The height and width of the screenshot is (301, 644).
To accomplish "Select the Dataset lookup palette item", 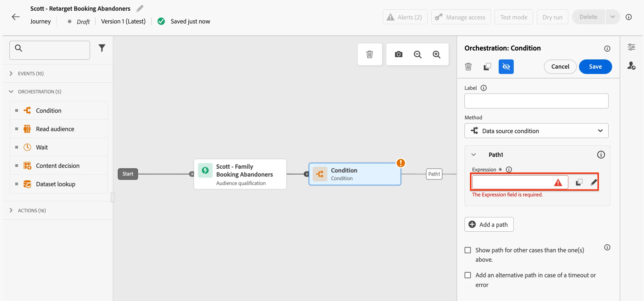I will (59, 184).
